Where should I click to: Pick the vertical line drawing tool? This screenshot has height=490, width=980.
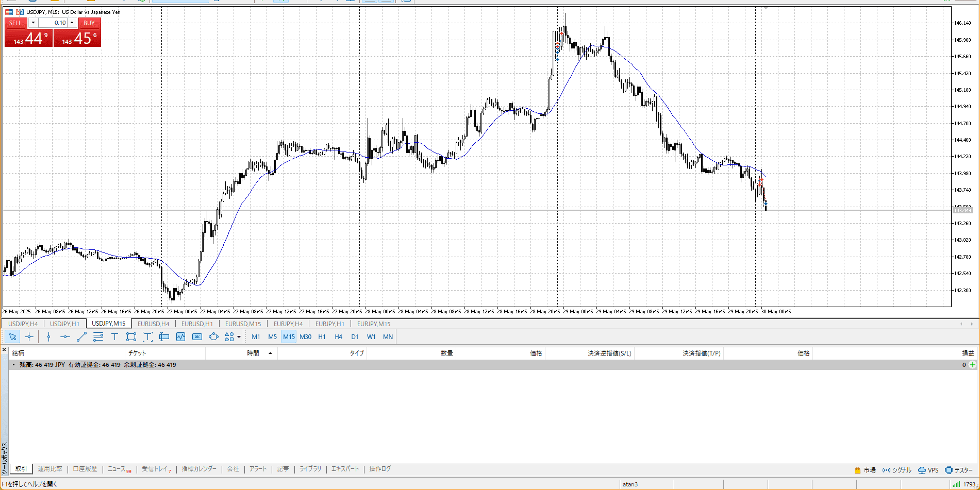[48, 337]
